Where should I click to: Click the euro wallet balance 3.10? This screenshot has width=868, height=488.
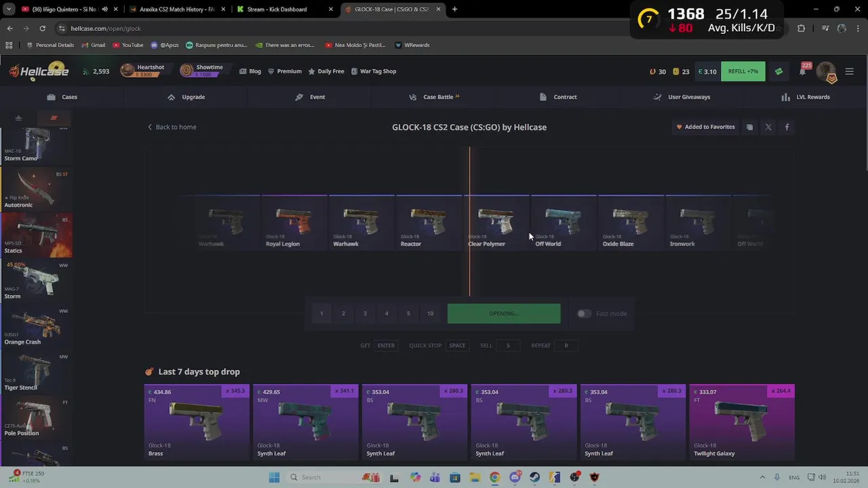point(707,71)
